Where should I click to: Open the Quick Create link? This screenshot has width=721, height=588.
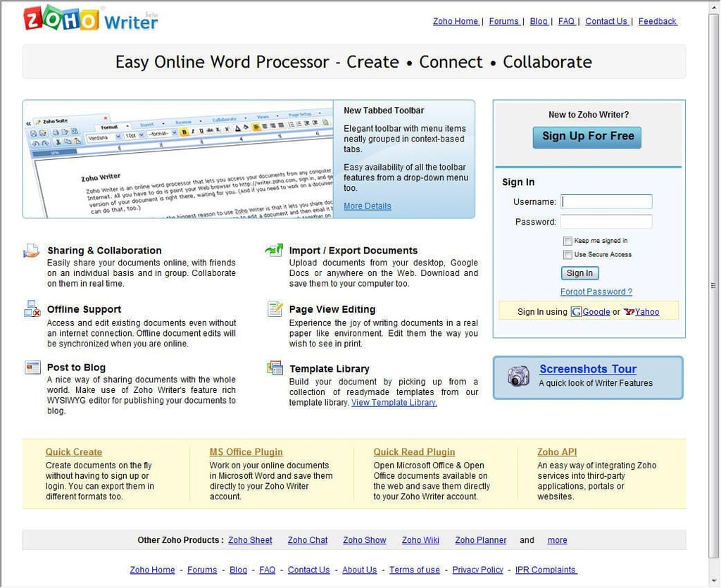coord(73,452)
